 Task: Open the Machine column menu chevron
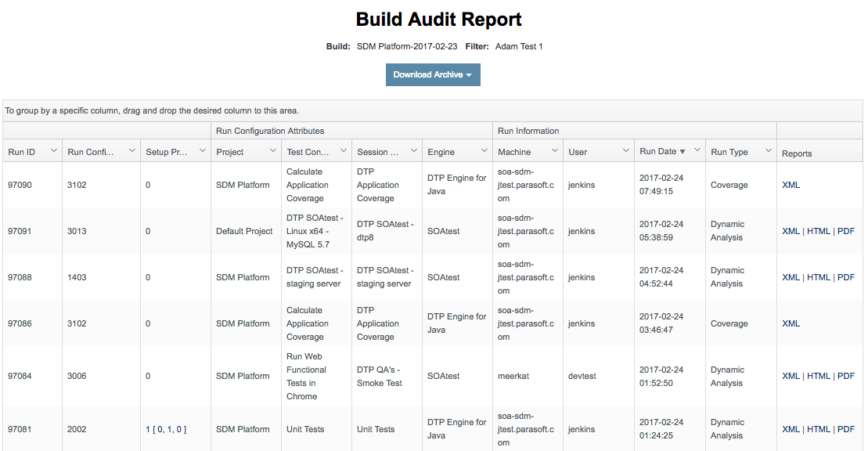(555, 150)
